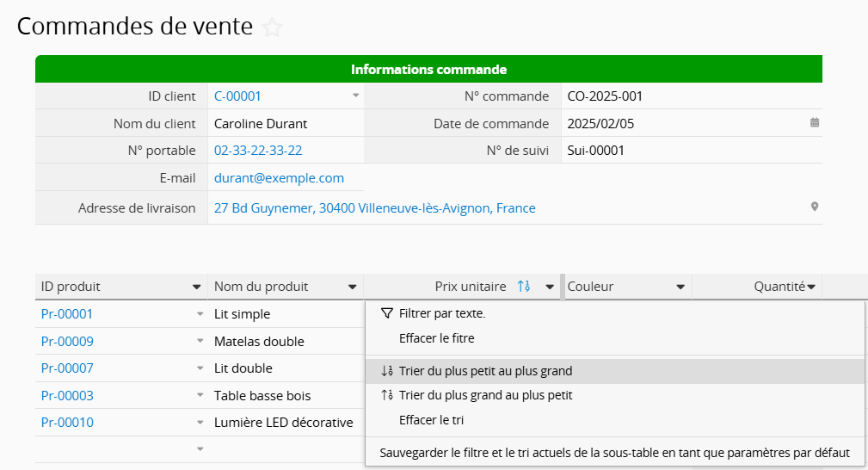Open the Quantité column header dropdown
This screenshot has width=868, height=470.
click(x=810, y=287)
